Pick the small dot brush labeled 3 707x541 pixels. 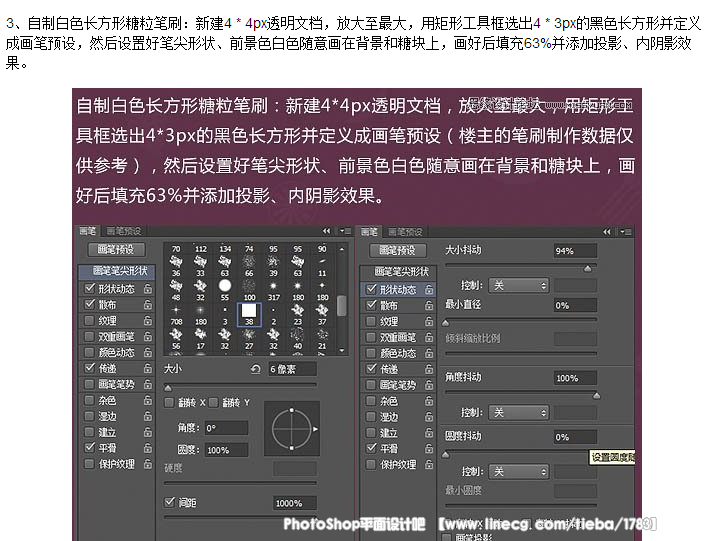click(225, 314)
